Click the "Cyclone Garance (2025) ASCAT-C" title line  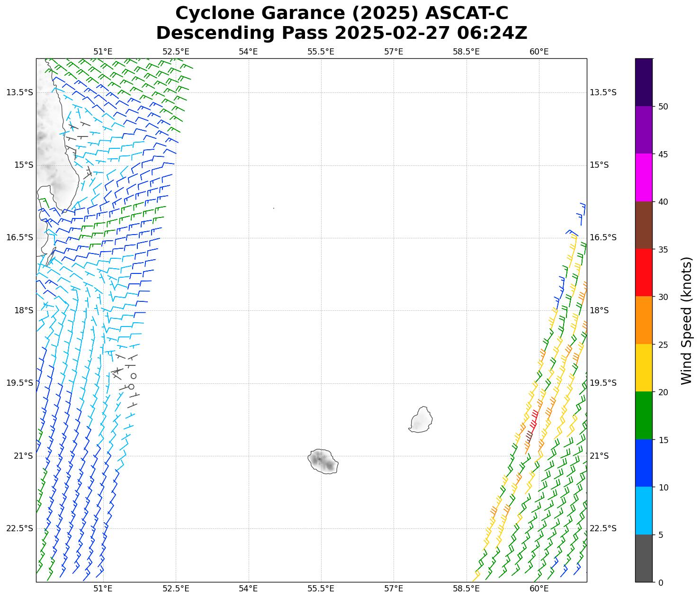[x=341, y=13]
